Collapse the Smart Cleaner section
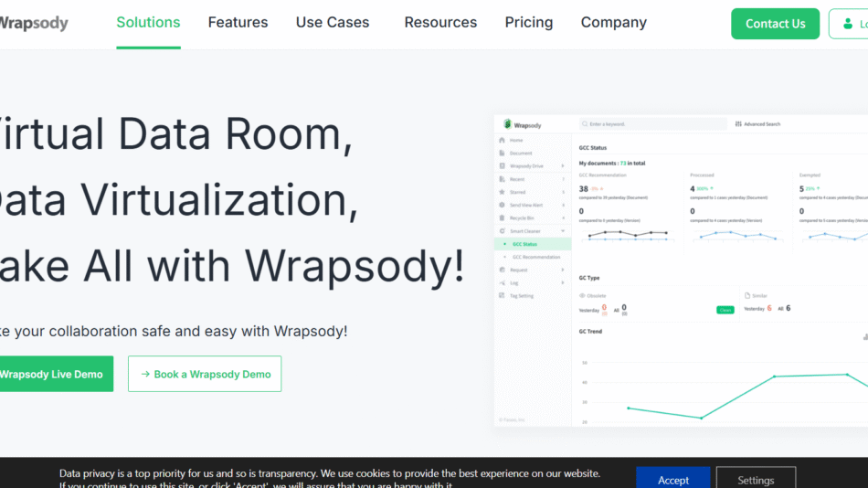868x488 pixels. pos(563,231)
